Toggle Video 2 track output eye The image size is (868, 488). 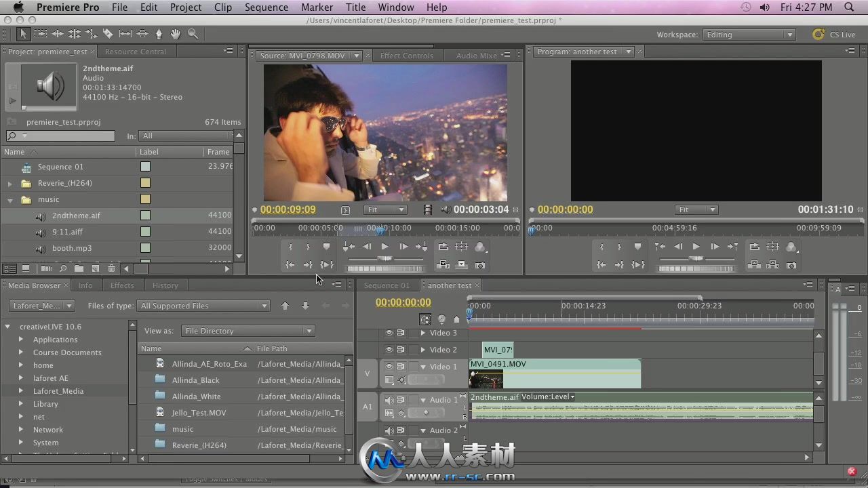coord(389,350)
